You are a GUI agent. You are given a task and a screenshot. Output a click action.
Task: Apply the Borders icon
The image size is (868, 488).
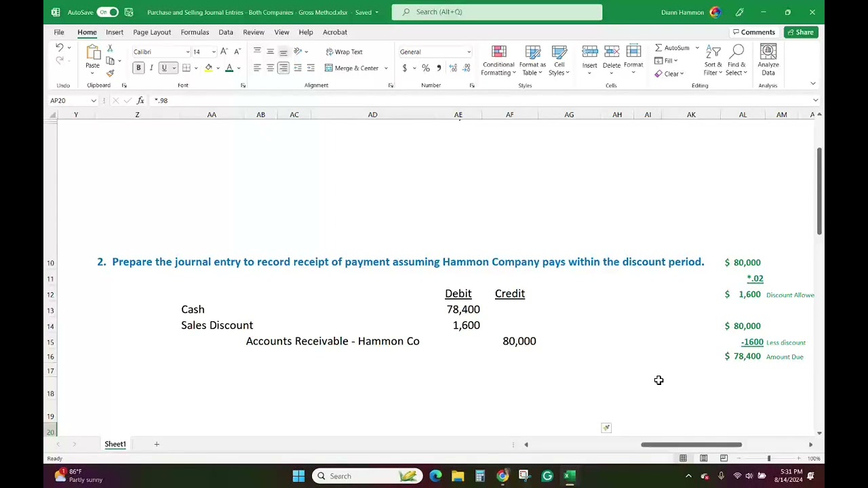pos(186,68)
